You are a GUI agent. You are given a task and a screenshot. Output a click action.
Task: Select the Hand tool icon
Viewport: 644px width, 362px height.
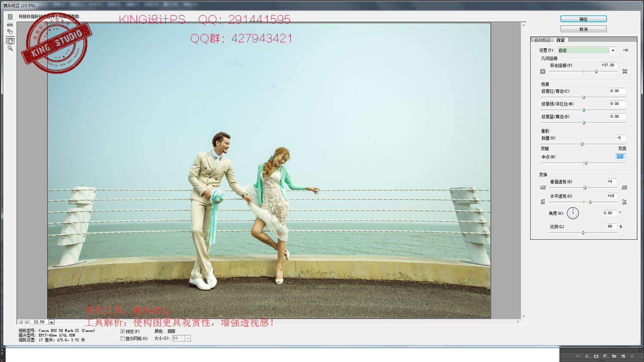click(10, 41)
